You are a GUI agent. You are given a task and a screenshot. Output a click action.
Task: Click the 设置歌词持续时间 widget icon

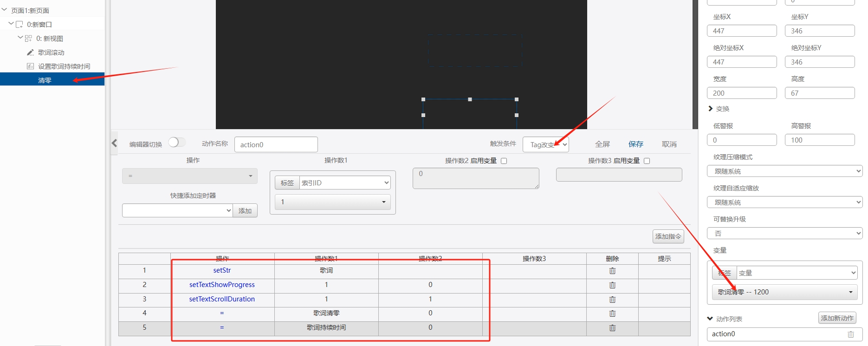[30, 66]
